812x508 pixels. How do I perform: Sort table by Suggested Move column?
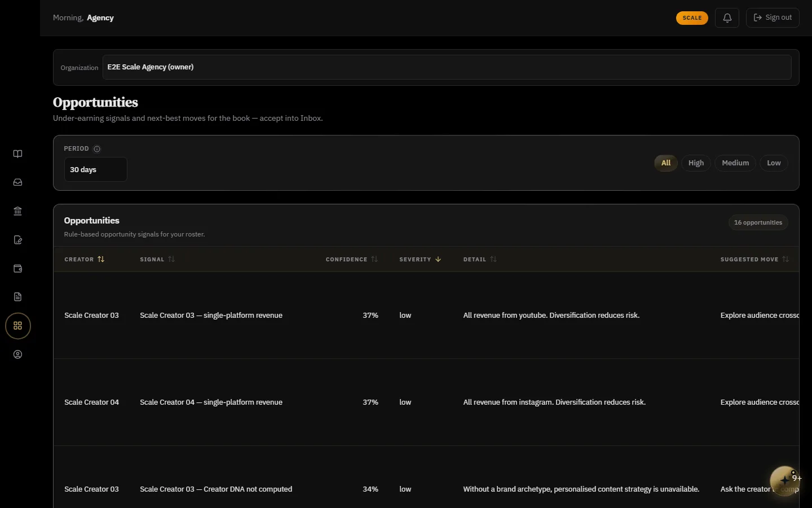click(754, 259)
